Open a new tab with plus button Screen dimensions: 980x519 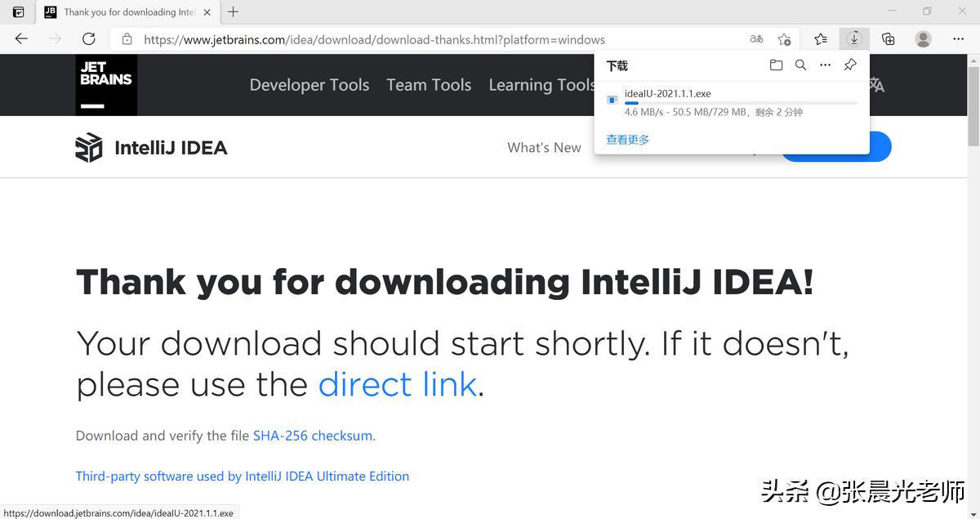(x=234, y=11)
